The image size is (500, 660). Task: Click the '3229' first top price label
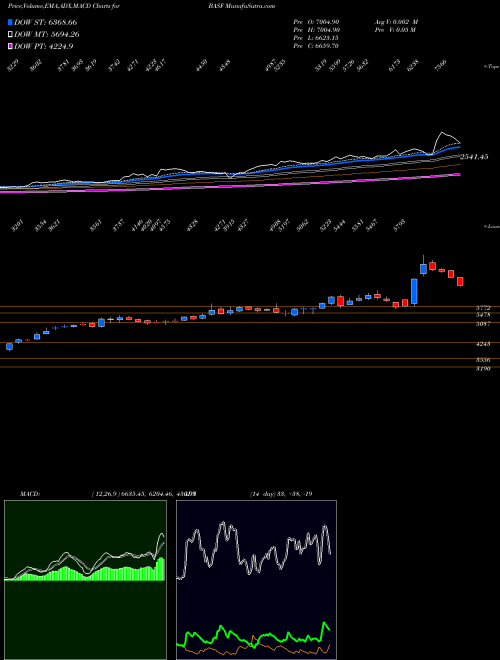pos(13,65)
